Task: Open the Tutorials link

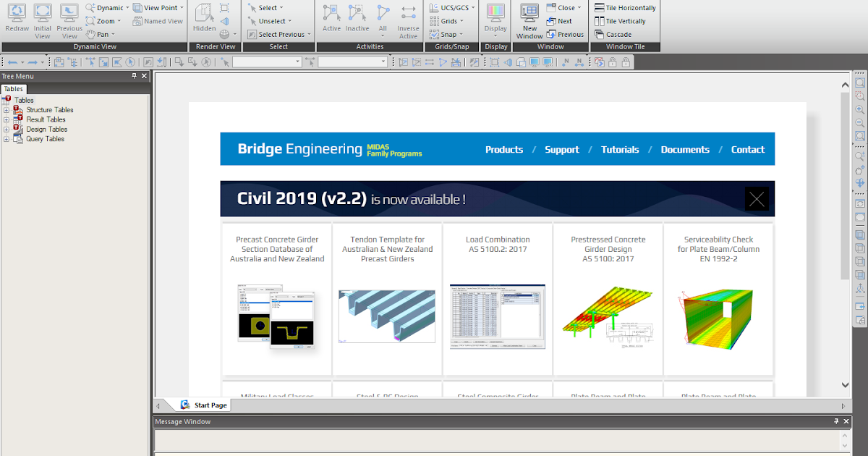Action: [620, 150]
